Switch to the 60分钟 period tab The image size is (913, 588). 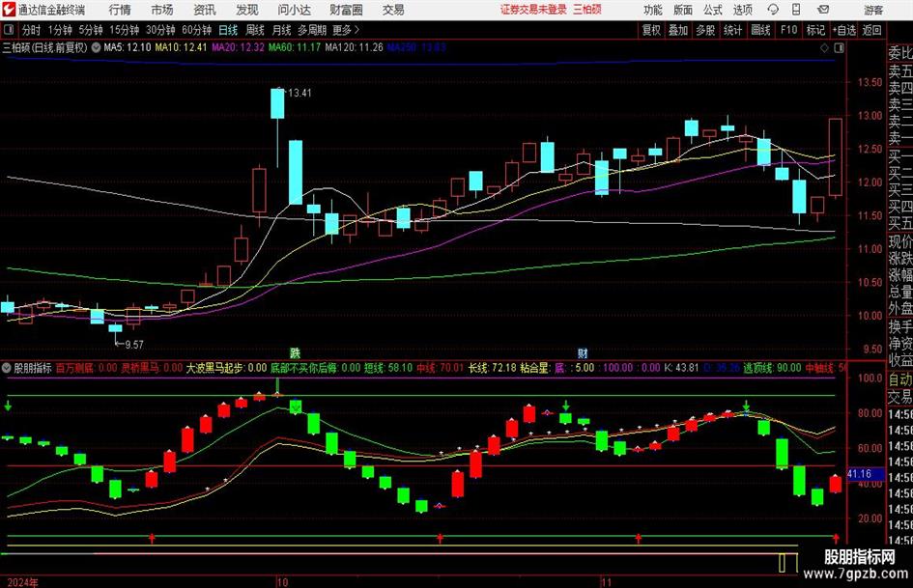[x=197, y=30]
